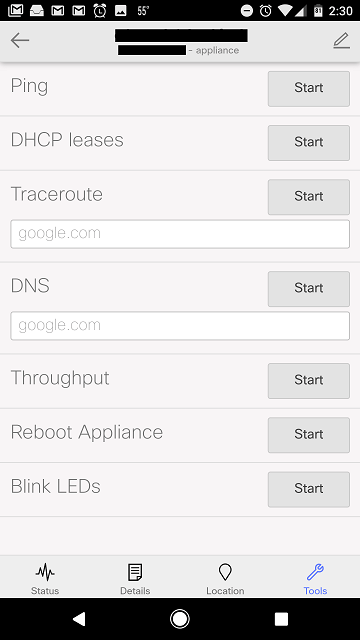Start DHCP leases lookup
The image size is (360, 640).
(x=309, y=143)
